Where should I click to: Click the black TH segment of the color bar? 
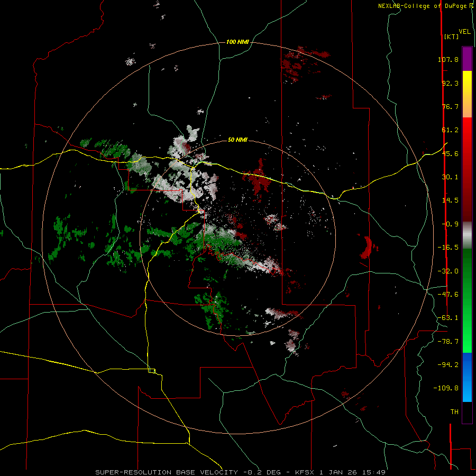coord(467,413)
